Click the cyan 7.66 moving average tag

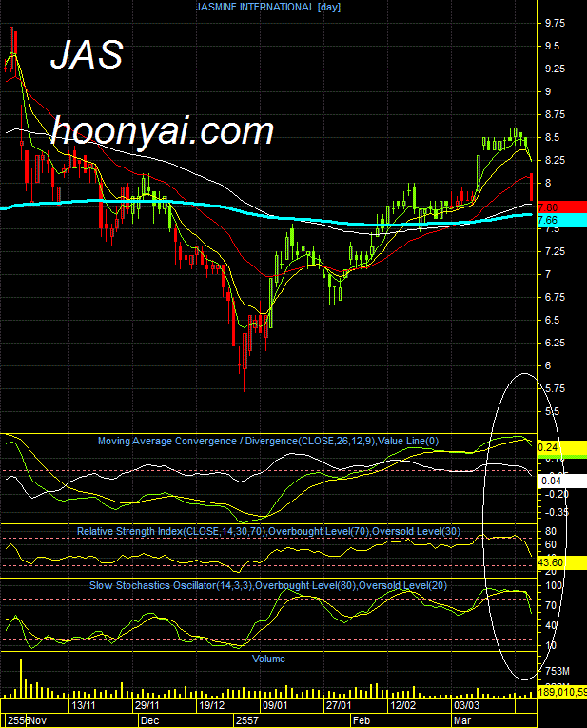[562, 221]
